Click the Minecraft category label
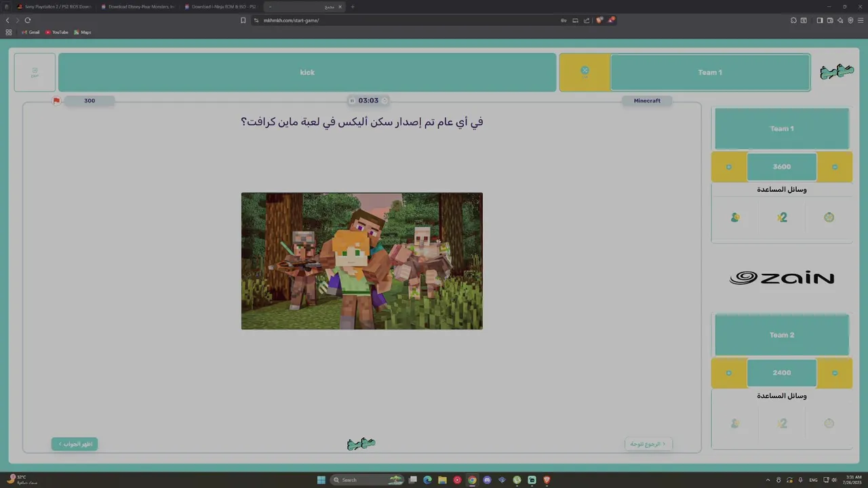Image resolution: width=868 pixels, height=488 pixels. coord(647,100)
